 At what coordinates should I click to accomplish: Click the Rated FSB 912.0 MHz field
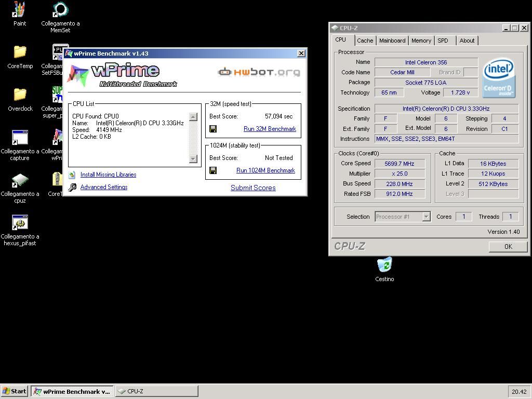(x=400, y=194)
